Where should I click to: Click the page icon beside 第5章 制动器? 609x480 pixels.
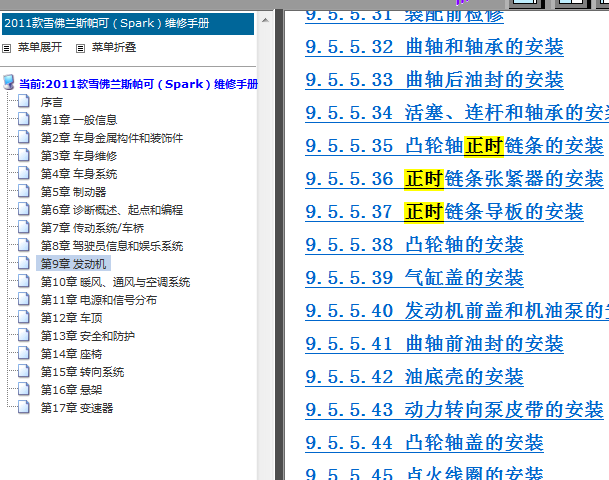24,191
